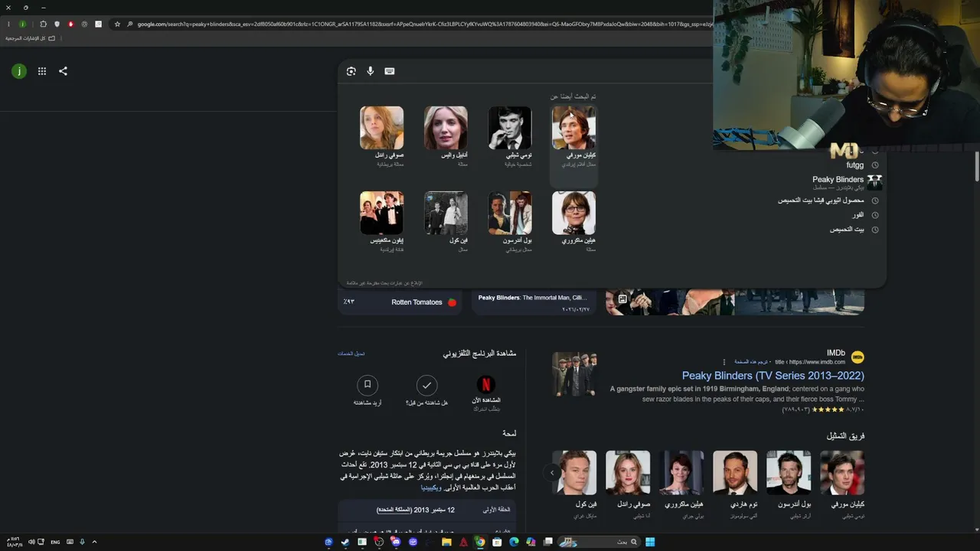This screenshot has width=980, height=551.
Task: Click the Netflix watch now icon
Action: tap(486, 384)
